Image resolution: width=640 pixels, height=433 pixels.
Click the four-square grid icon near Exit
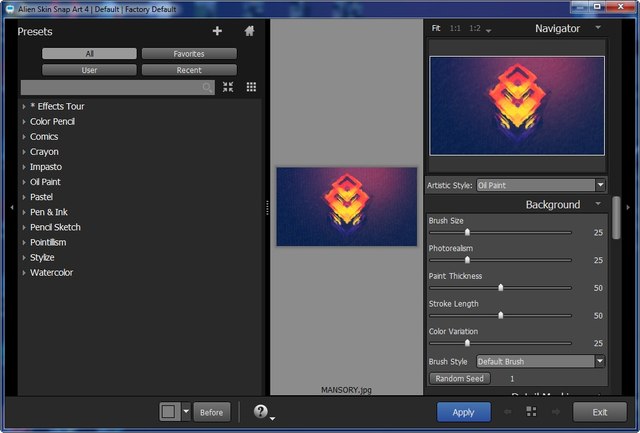pyautogui.click(x=531, y=412)
